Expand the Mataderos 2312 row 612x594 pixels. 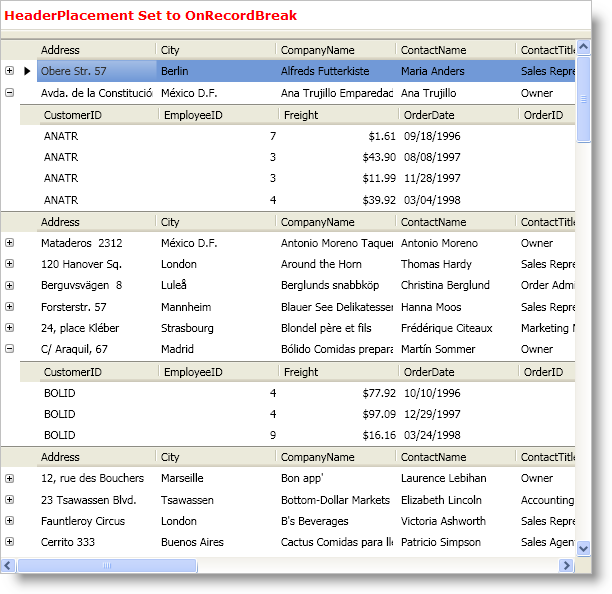[x=9, y=243]
